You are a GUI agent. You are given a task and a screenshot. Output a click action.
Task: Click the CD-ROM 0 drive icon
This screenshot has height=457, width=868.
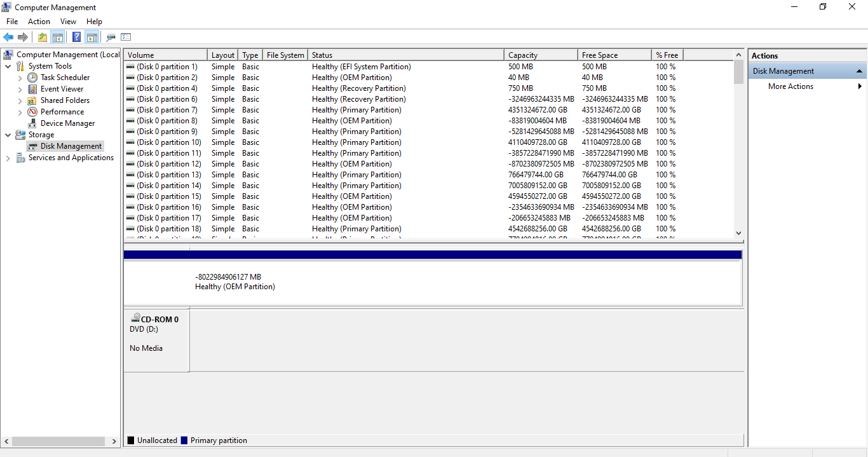[135, 317]
